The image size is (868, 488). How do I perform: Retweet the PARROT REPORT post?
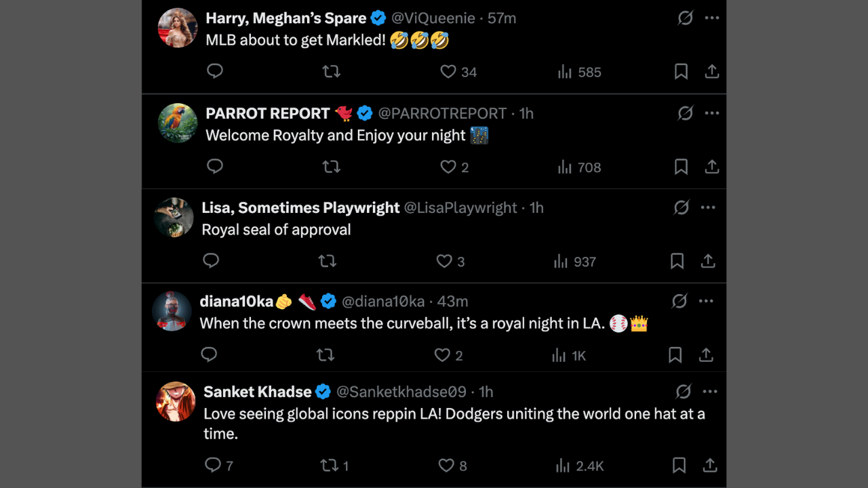pos(331,167)
